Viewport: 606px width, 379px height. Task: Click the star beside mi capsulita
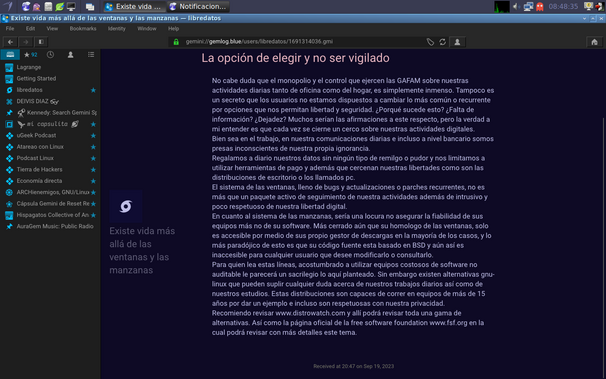(93, 124)
